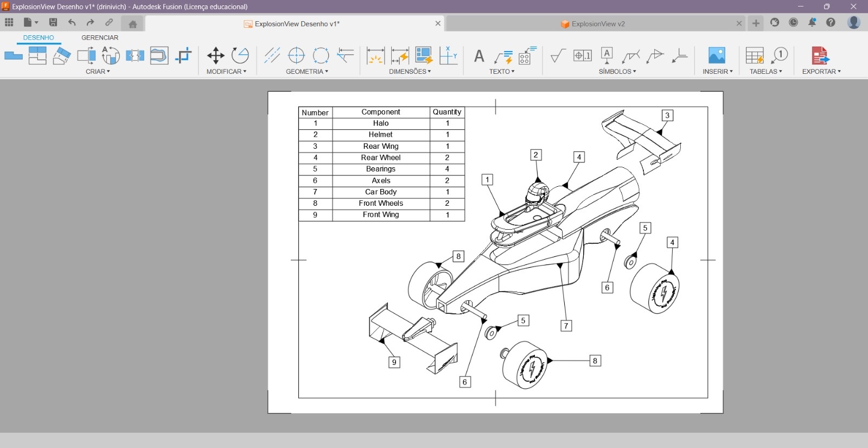Open the EXPORTAR dropdown
Viewport: 868px width, 448px height.
(821, 72)
